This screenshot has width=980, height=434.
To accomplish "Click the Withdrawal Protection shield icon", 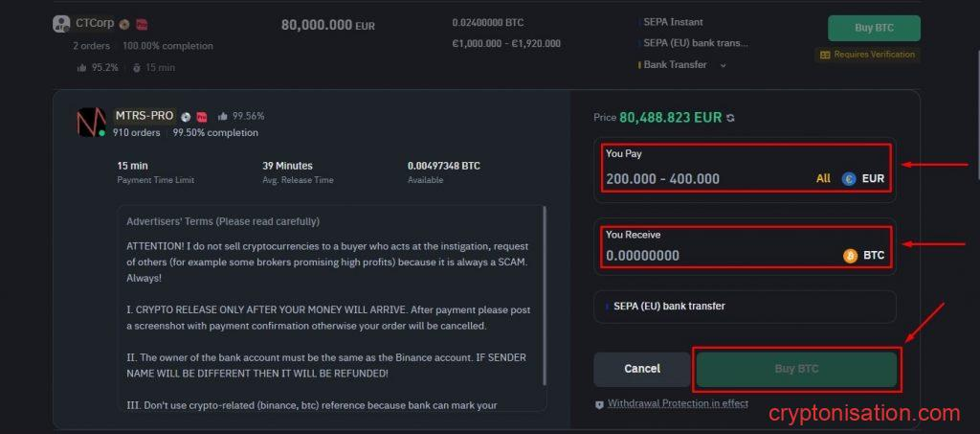I will [x=599, y=404].
